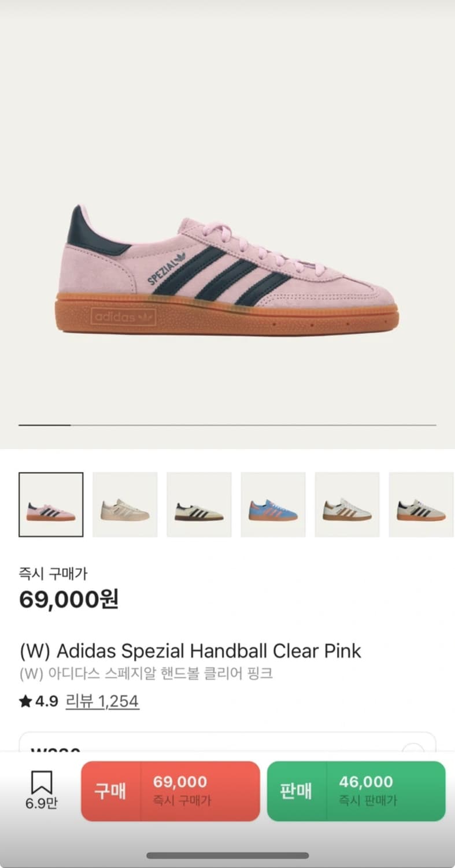
Task: Click the star rating icon next to 4.9
Action: (x=25, y=701)
